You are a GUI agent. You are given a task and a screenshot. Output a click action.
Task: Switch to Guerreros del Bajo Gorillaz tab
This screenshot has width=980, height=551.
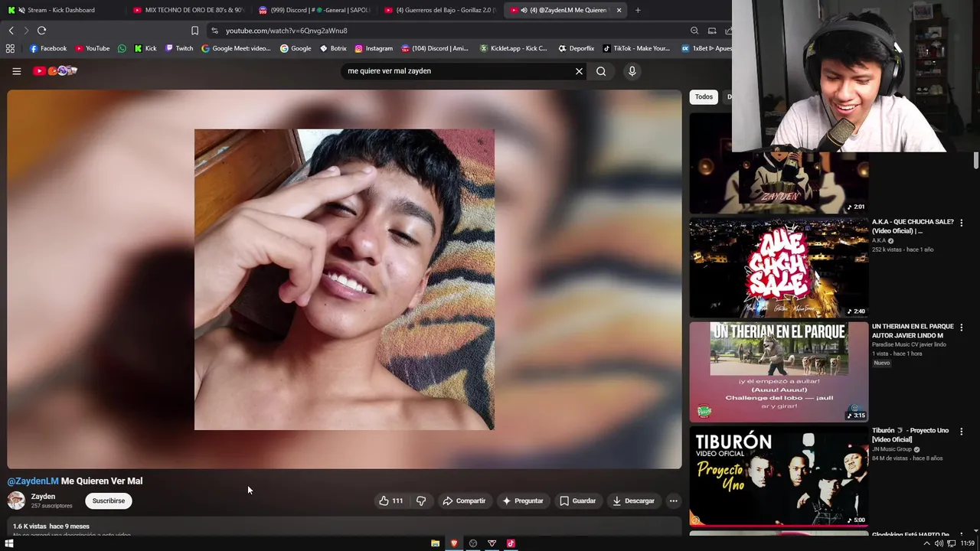coord(439,10)
